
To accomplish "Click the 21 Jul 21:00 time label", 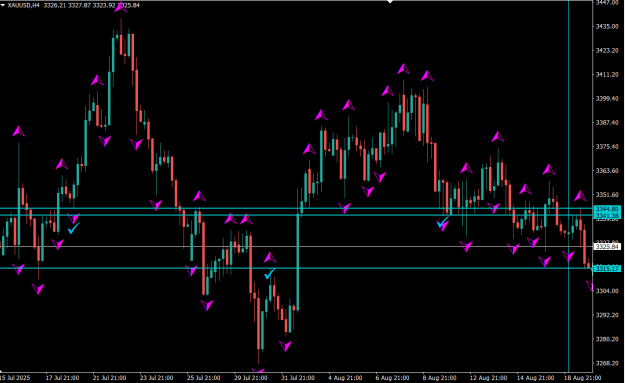I will (x=109, y=378).
